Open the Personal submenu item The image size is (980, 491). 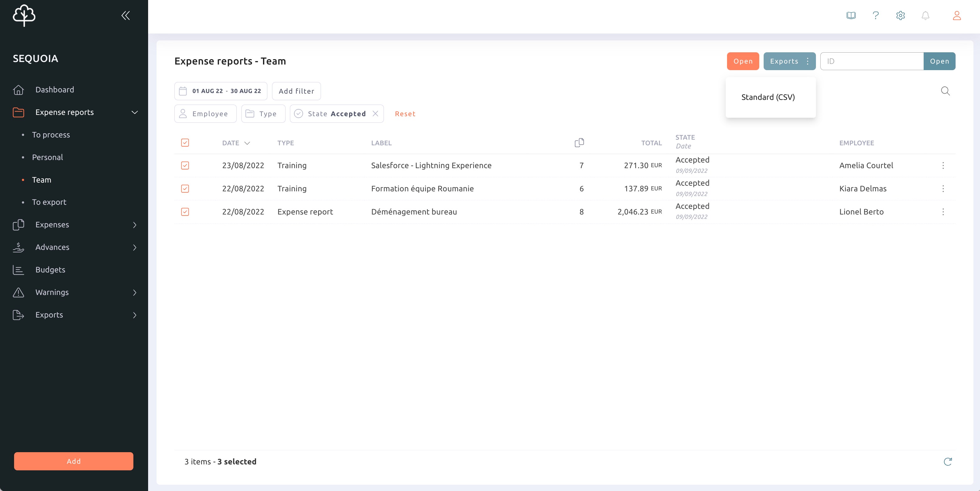coord(48,157)
